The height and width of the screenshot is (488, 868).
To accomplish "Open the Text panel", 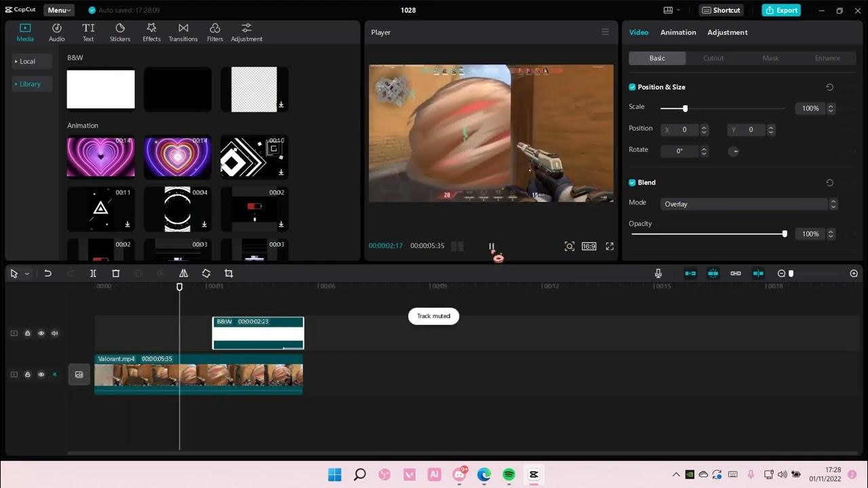I will (88, 32).
